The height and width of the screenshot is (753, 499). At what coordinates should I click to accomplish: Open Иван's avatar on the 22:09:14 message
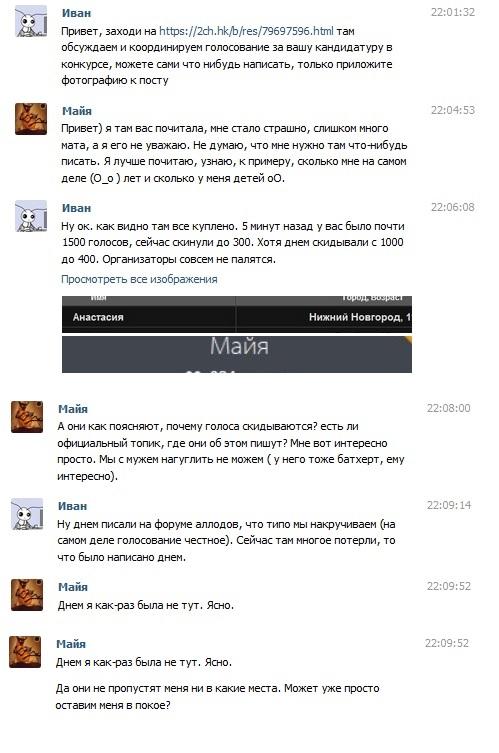point(27,514)
